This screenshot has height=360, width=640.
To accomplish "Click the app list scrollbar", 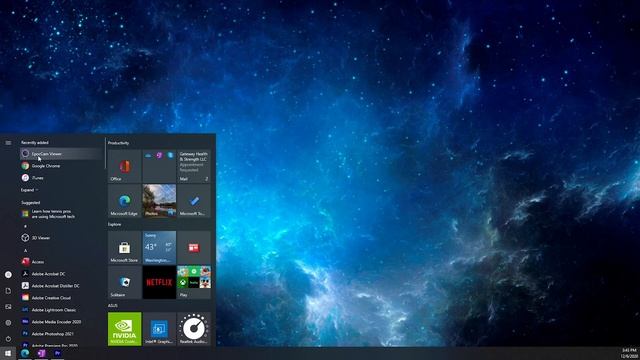I will [x=105, y=153].
